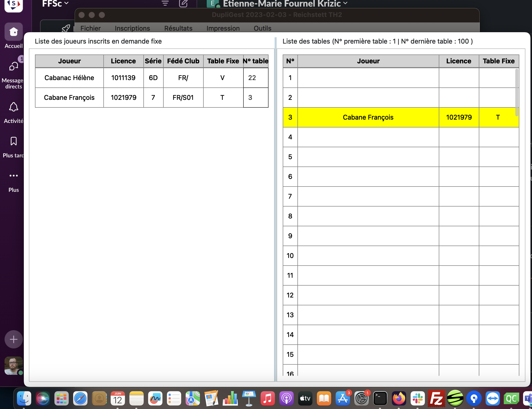
Task: Click the compose new message icon
Action: pyautogui.click(x=183, y=4)
